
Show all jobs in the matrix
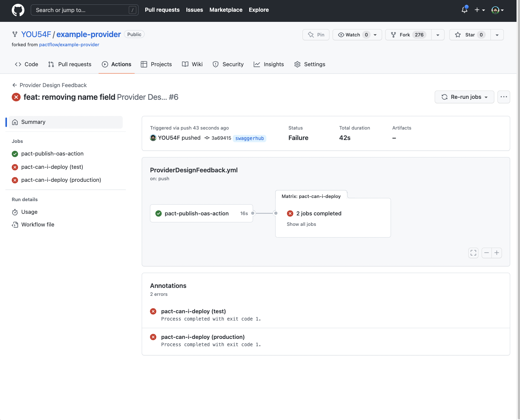tap(301, 224)
